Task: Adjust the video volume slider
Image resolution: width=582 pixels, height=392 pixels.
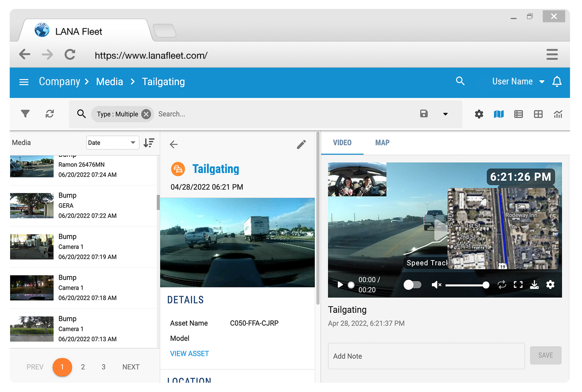Action: pos(466,285)
